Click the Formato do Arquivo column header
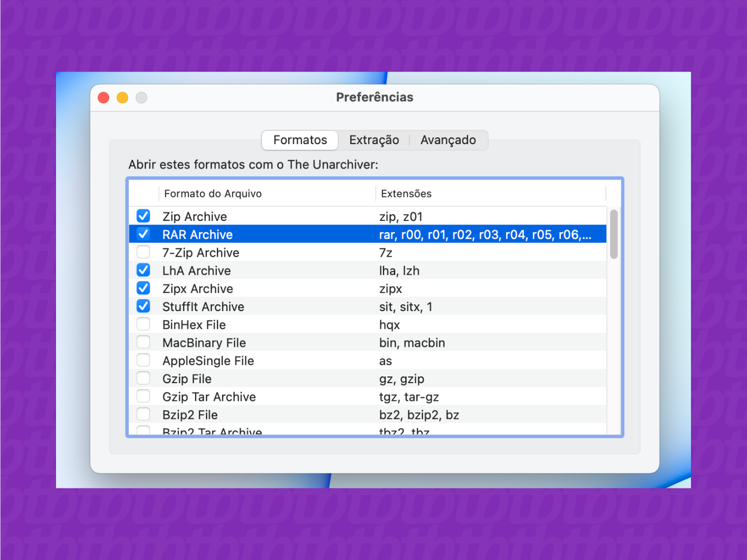 (267, 193)
